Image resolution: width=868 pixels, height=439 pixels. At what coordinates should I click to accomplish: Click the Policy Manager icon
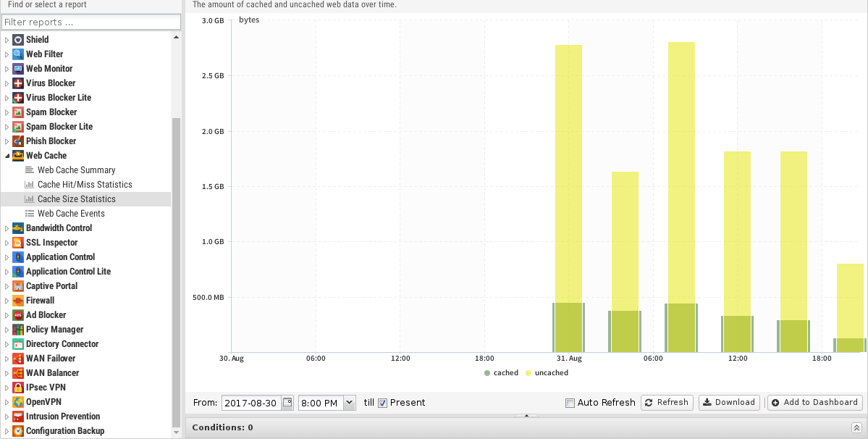click(18, 330)
